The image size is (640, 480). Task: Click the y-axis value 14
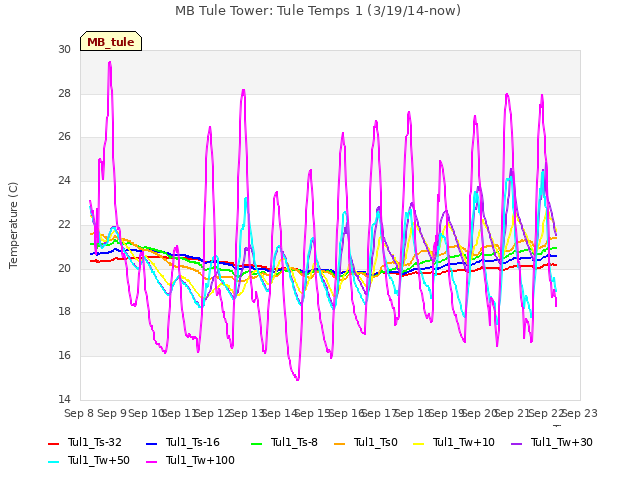[x=64, y=399]
